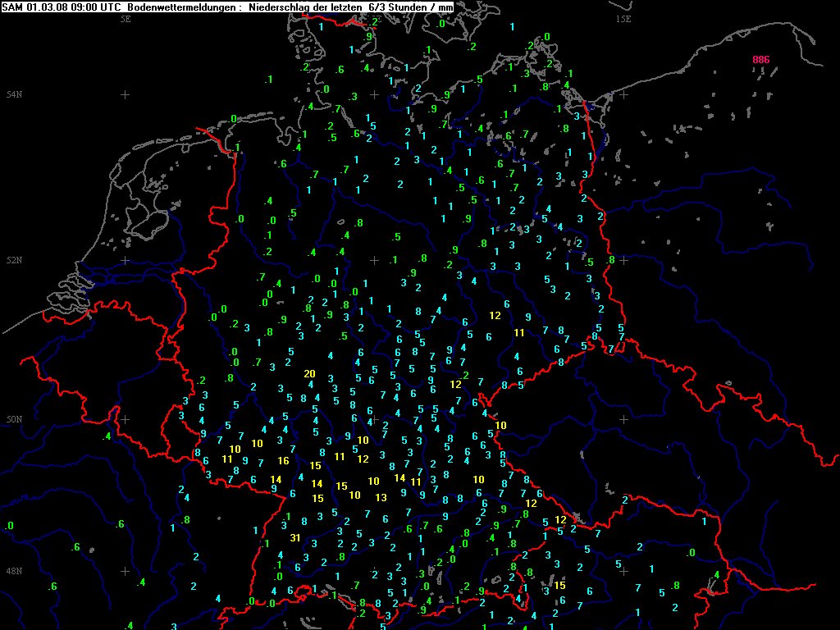Select the 48N latitude label
This screenshot has width=840, height=630.
point(12,571)
